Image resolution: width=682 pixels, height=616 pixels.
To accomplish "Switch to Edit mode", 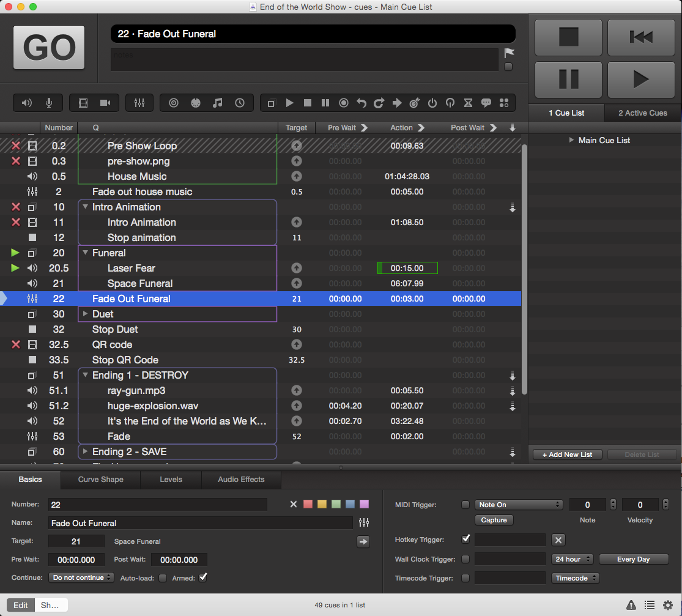I will (x=20, y=605).
